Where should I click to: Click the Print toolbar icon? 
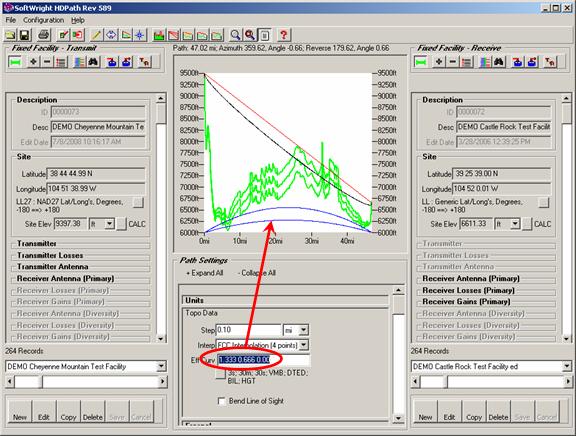[x=44, y=35]
